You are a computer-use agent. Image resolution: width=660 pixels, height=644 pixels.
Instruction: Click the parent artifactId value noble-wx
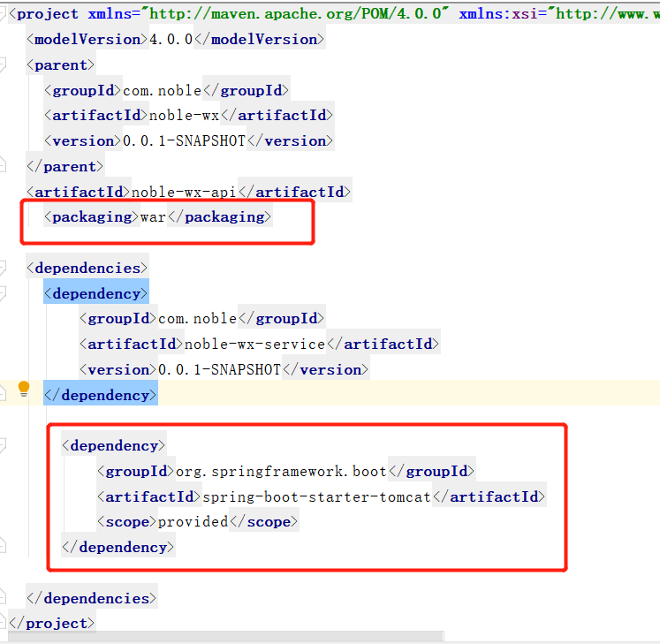click(x=185, y=116)
